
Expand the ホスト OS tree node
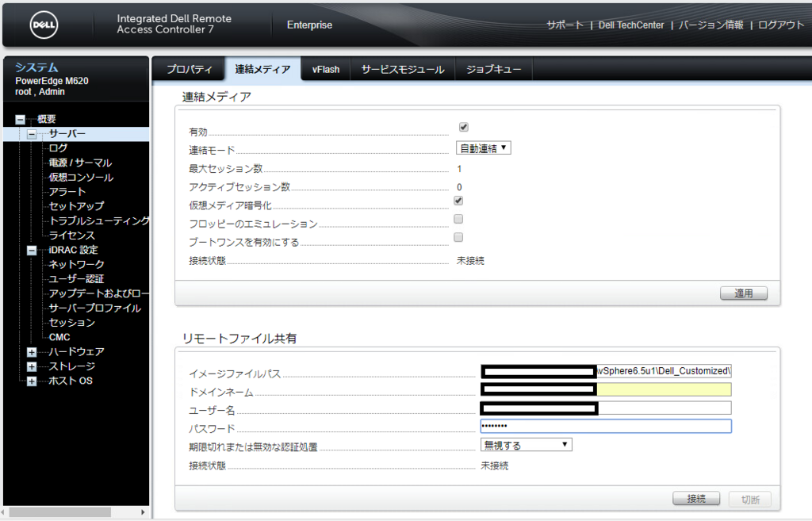click(32, 381)
